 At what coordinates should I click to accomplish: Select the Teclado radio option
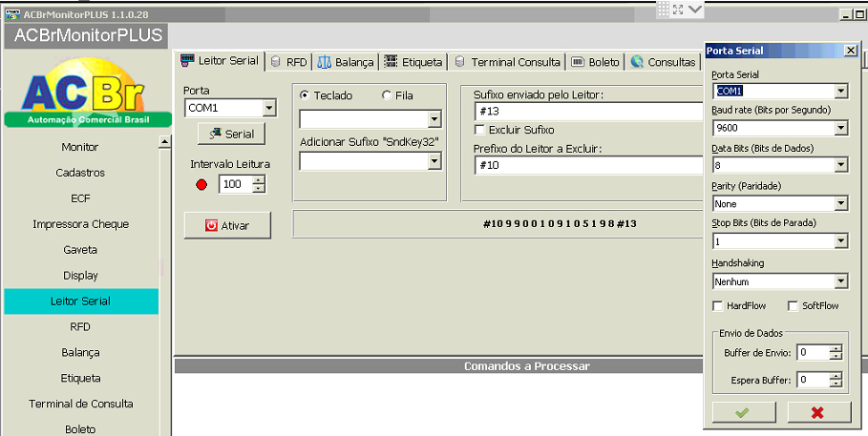point(304,95)
